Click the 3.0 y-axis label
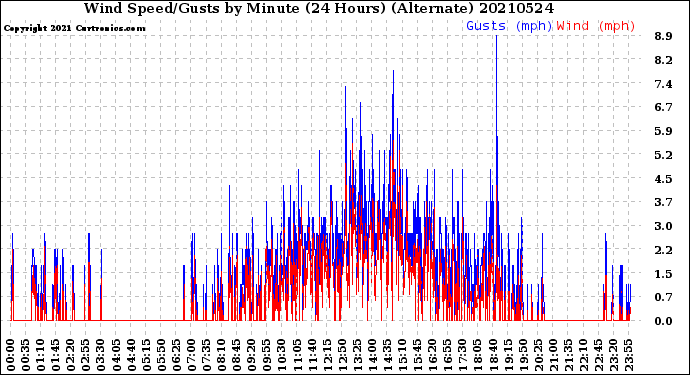This screenshot has width=690, height=375. coord(664,226)
